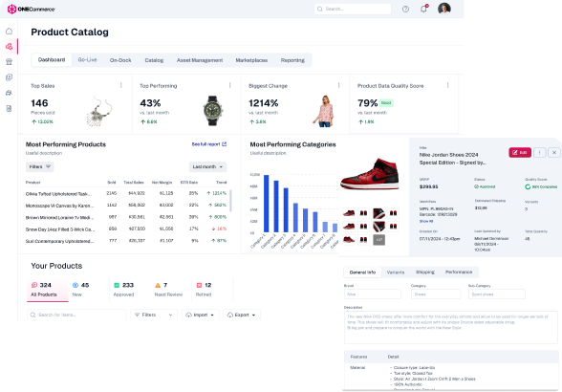Open the gray more-images thumbnail

[x=378, y=240]
